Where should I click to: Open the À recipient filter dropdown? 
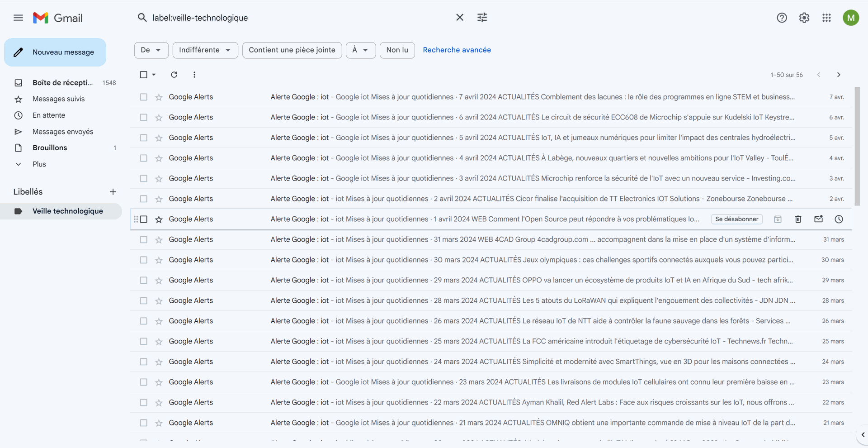click(x=361, y=50)
